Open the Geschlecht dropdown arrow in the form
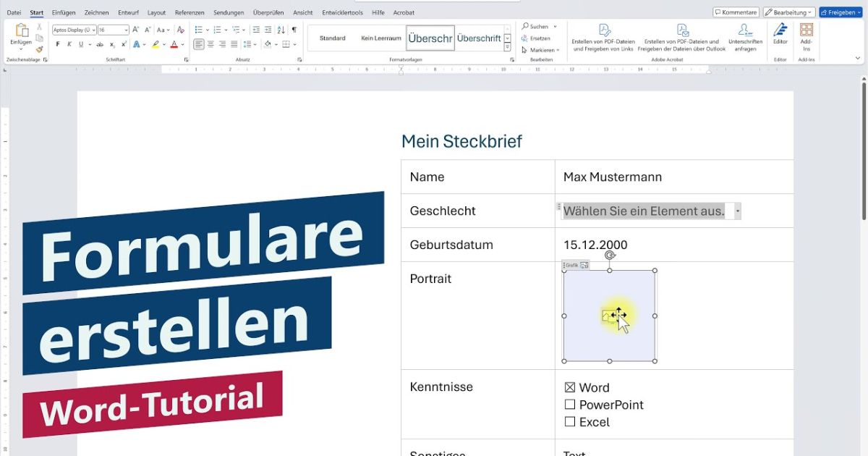Screen dimensions: 868x456 [737, 211]
